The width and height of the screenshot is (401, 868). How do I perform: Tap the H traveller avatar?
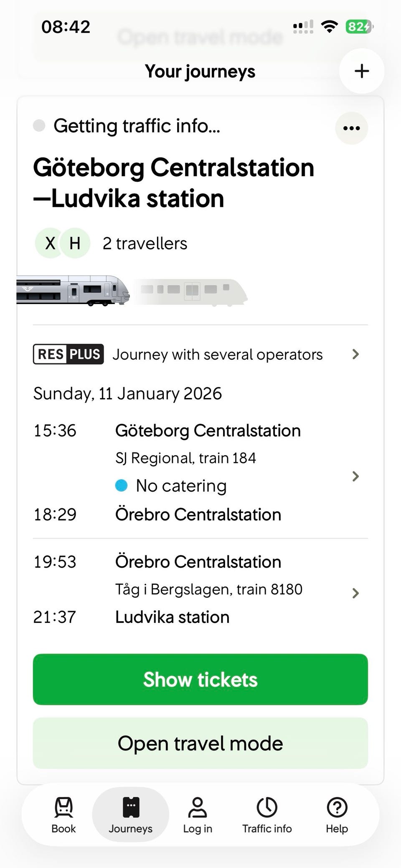(75, 243)
